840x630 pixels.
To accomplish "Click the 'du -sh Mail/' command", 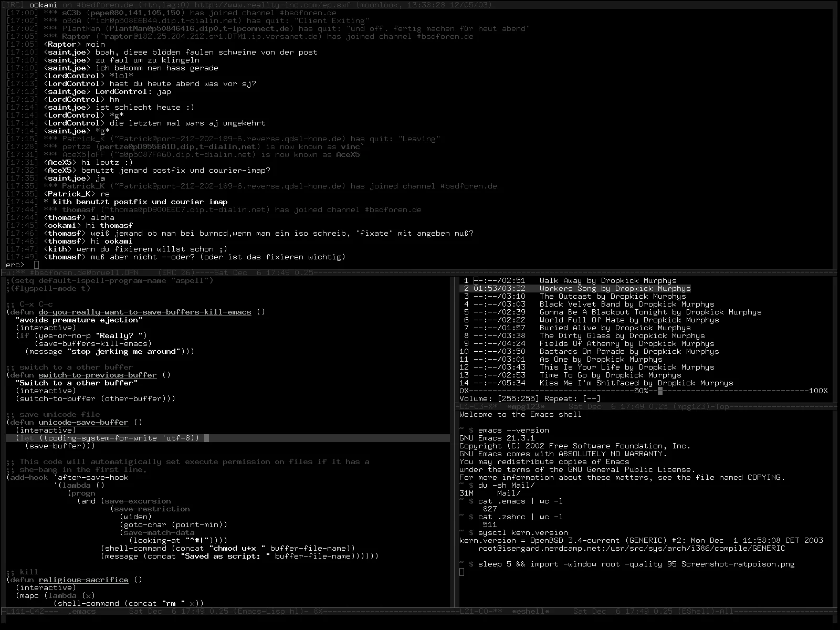I will [x=506, y=485].
